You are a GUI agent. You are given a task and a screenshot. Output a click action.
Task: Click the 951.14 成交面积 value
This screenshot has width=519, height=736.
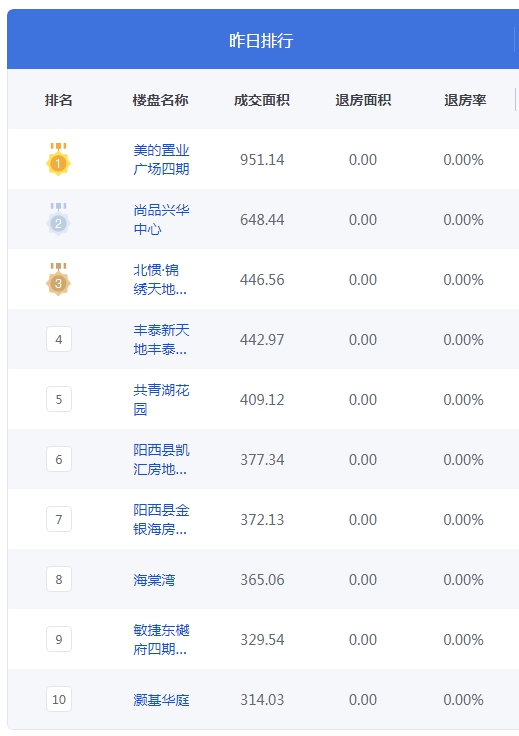tap(262, 160)
